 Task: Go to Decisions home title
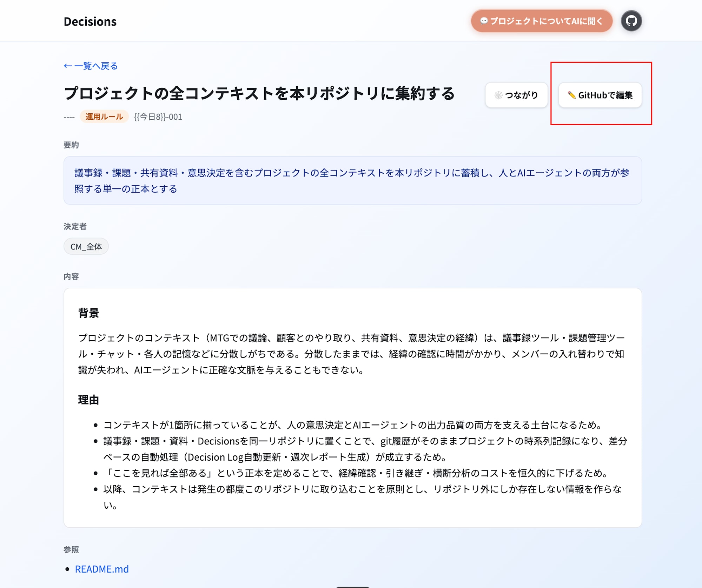click(x=90, y=22)
